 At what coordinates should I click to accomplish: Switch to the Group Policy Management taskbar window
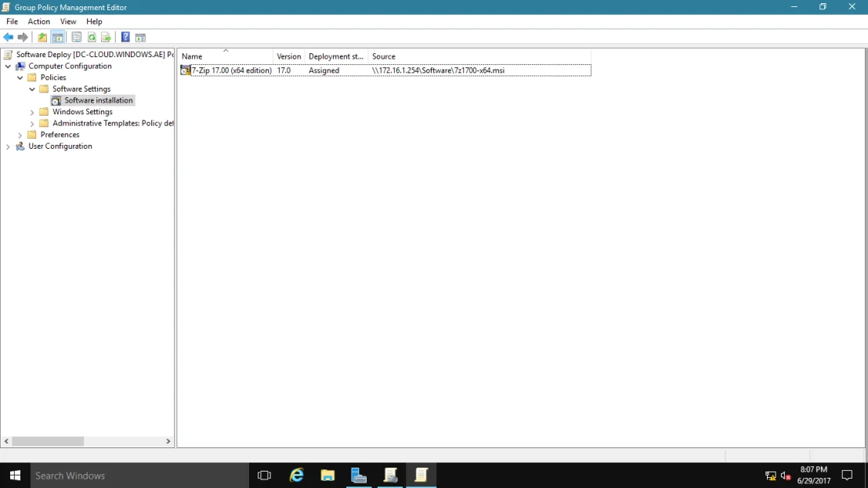click(x=390, y=475)
